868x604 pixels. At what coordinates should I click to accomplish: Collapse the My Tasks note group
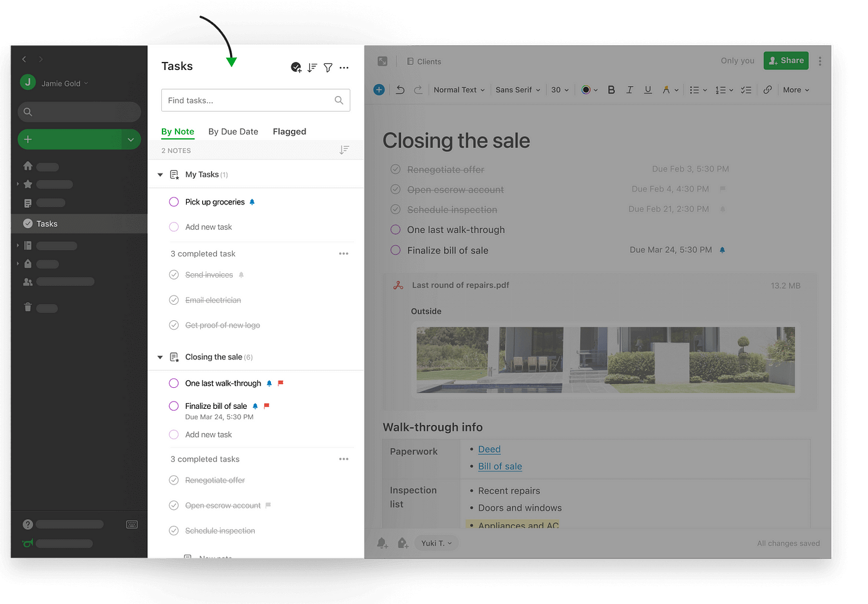click(x=160, y=175)
